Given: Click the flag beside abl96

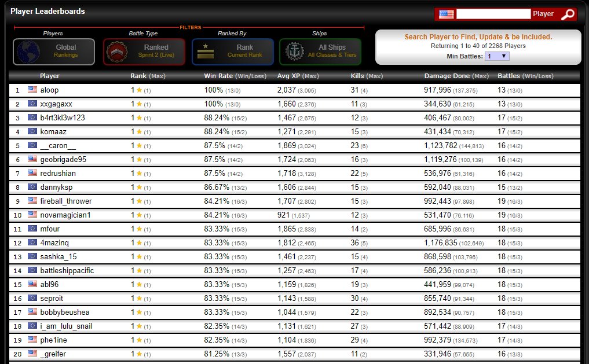Looking at the screenshot, I should [32, 284].
